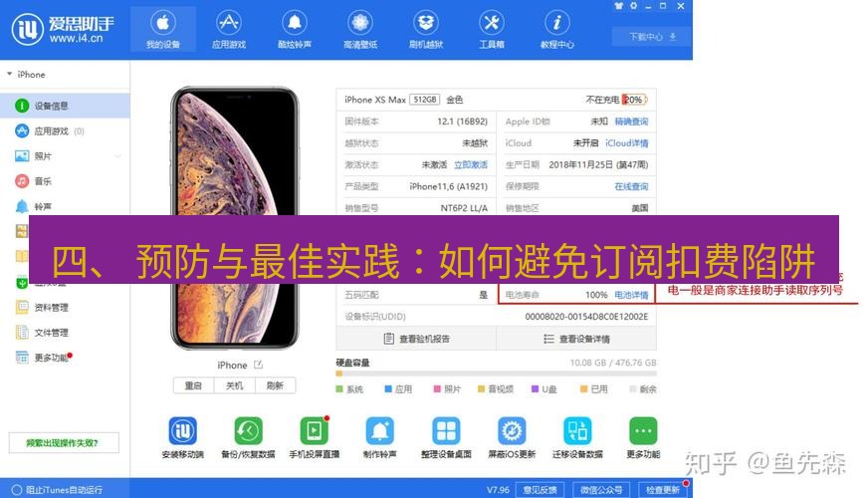The image size is (868, 498).
Task: Open 高清壁纸 tab in top bar
Action: coord(360,29)
